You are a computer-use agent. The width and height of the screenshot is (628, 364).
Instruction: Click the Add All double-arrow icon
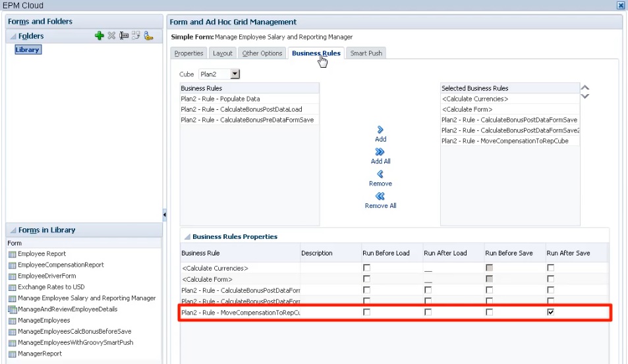tap(380, 151)
